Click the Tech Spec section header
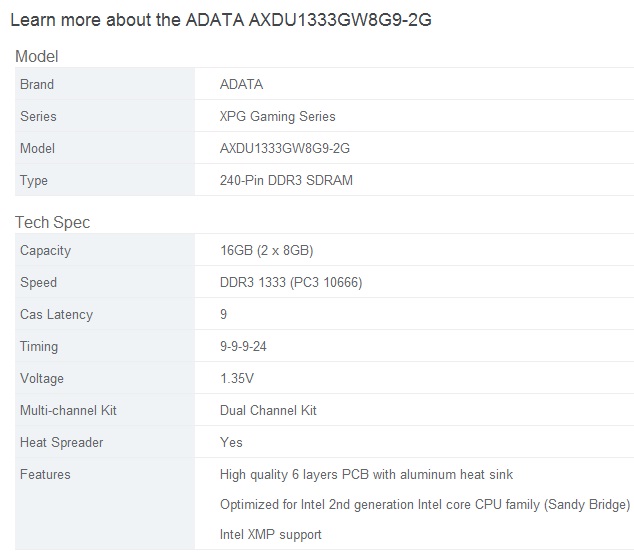The height and width of the screenshot is (557, 634). click(x=52, y=222)
